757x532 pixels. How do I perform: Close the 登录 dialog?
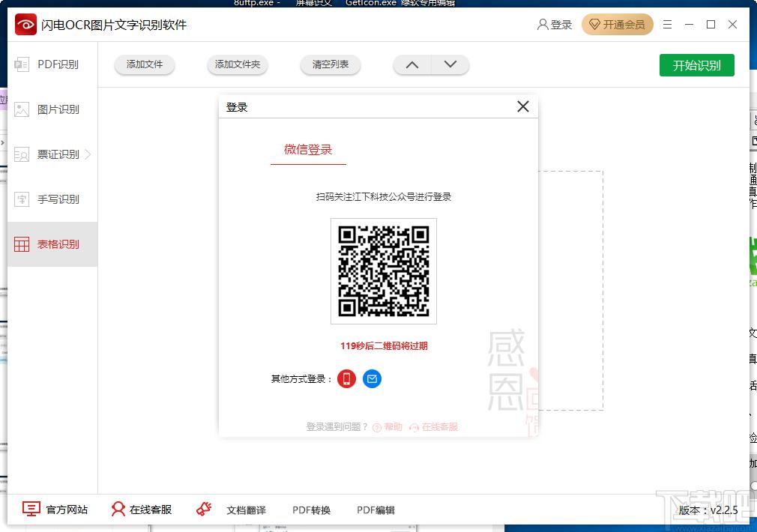[x=523, y=106]
